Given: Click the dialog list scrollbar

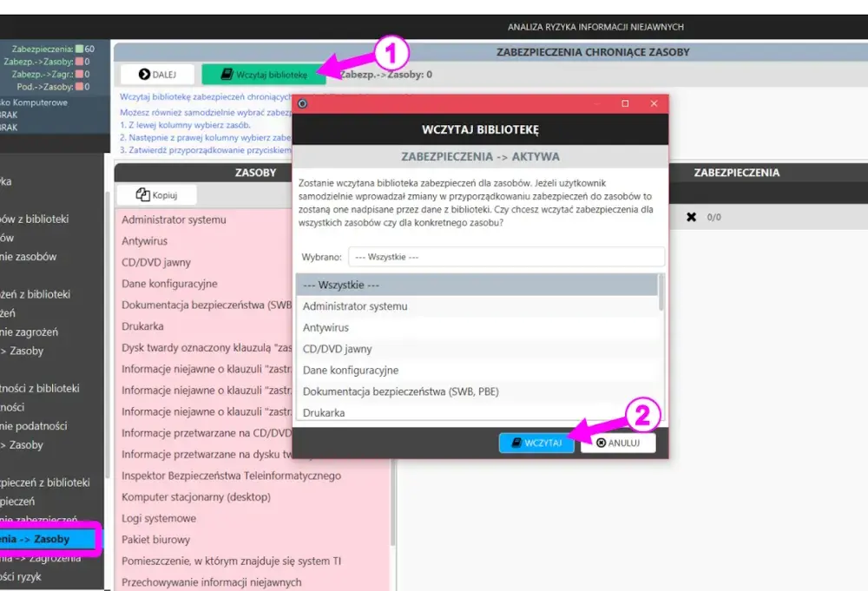Looking at the screenshot, I should tap(661, 292).
